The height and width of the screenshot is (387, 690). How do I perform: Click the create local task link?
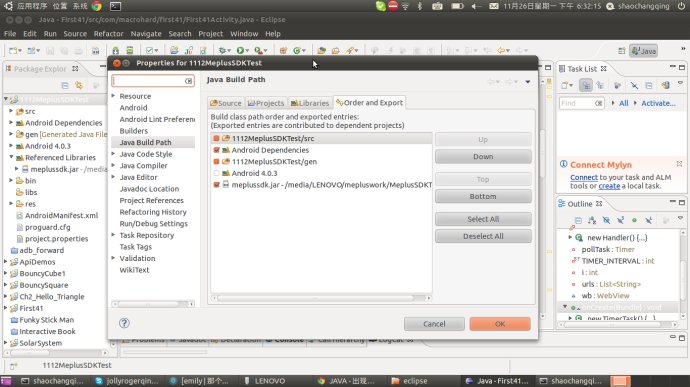pyautogui.click(x=609, y=186)
